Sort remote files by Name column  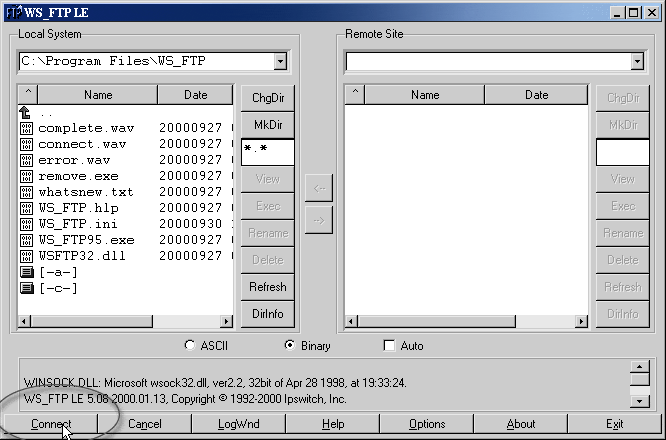coord(425,94)
